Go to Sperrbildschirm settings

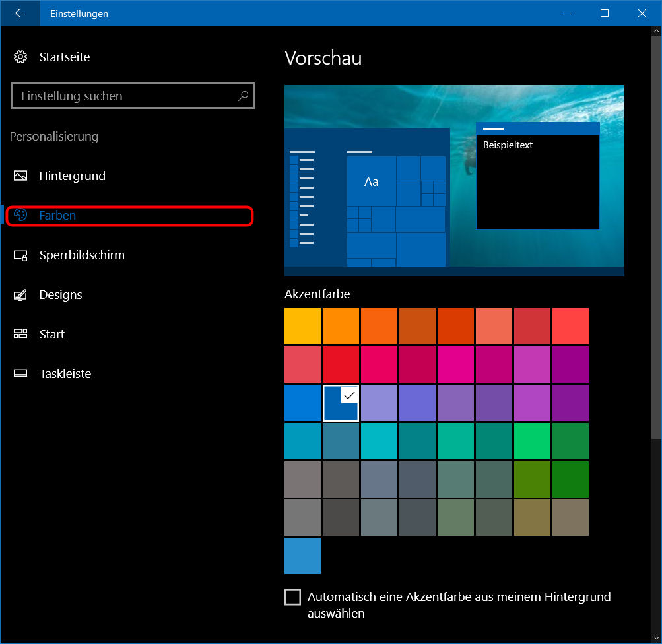click(81, 255)
